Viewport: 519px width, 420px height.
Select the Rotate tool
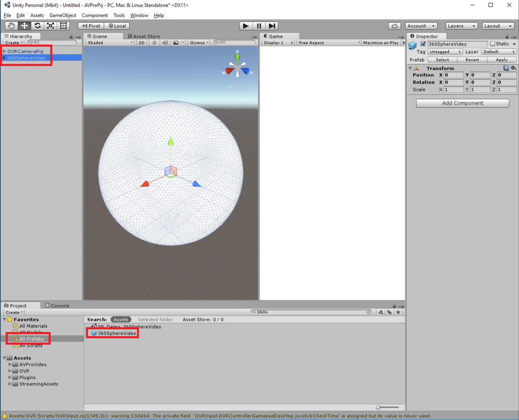pyautogui.click(x=38, y=26)
